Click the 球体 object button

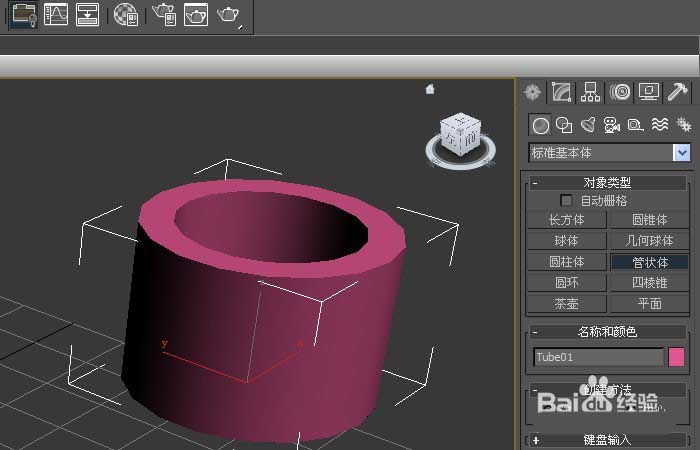[566, 241]
